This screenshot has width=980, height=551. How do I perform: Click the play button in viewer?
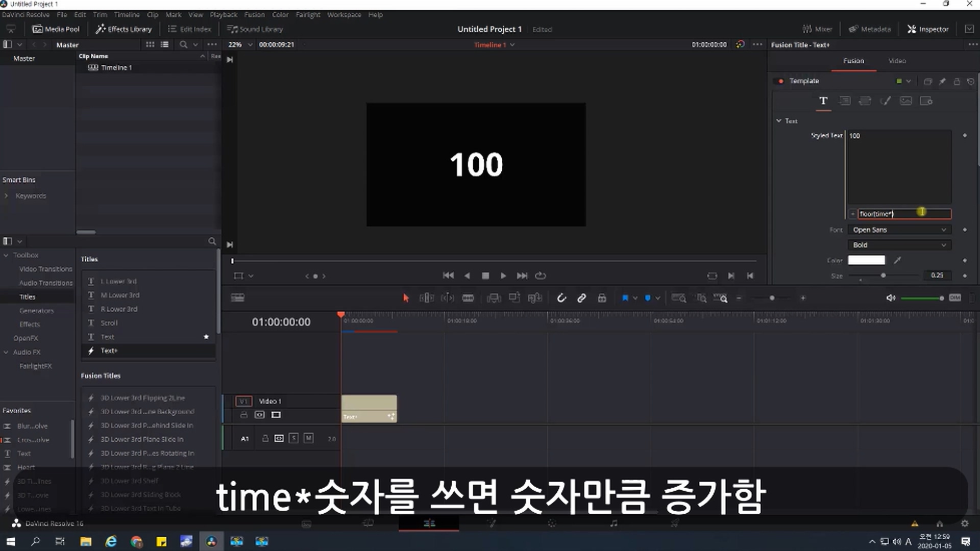503,275
